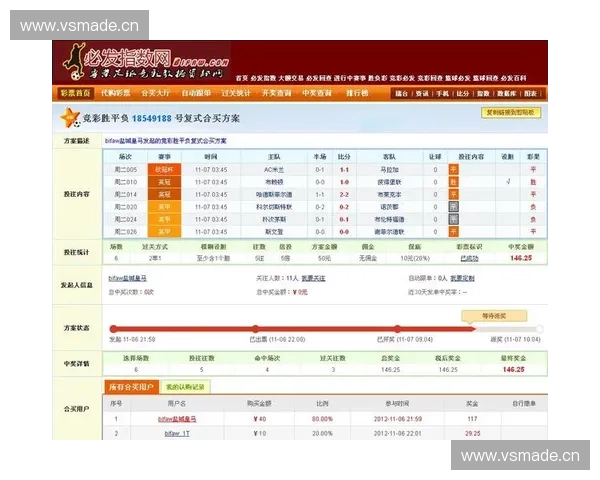600x480 pixels.
Task: Click the 146.25 winnings in 投注统计
Action: 521,258
